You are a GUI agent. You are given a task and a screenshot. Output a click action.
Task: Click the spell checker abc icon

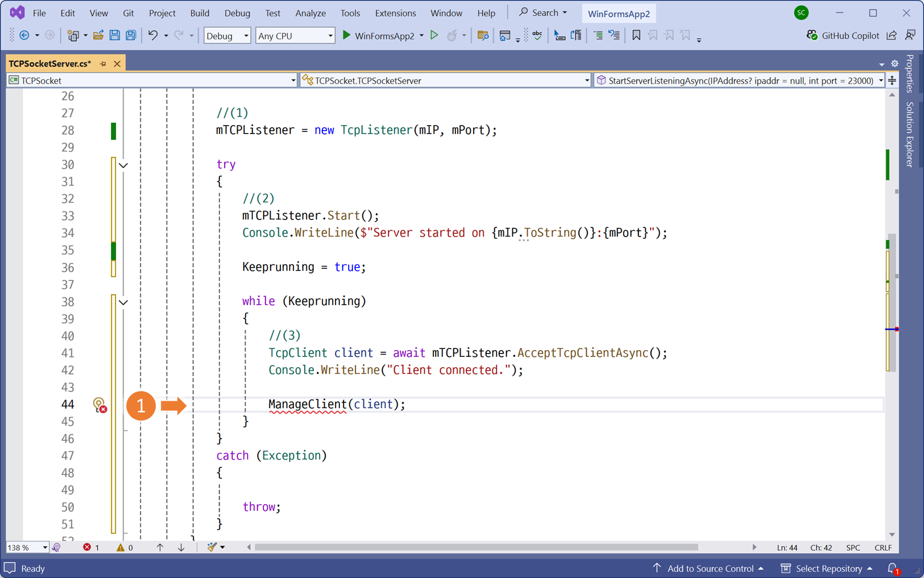coord(537,35)
